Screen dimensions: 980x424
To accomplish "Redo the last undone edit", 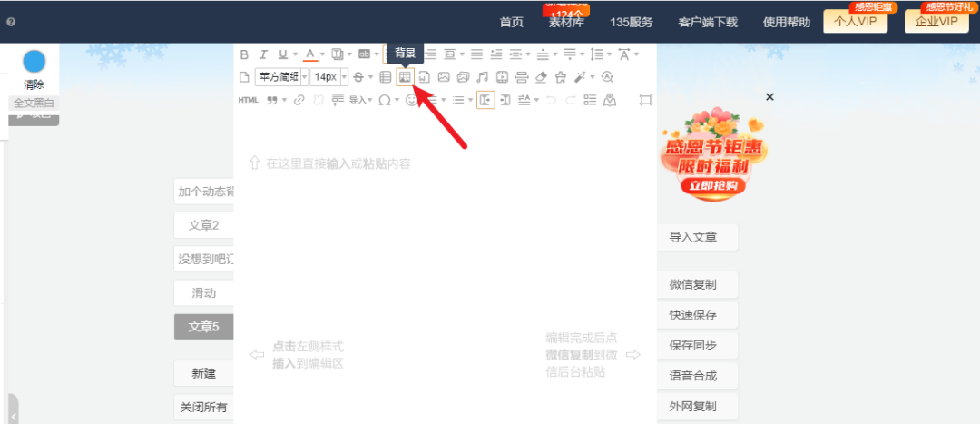I will click(570, 100).
